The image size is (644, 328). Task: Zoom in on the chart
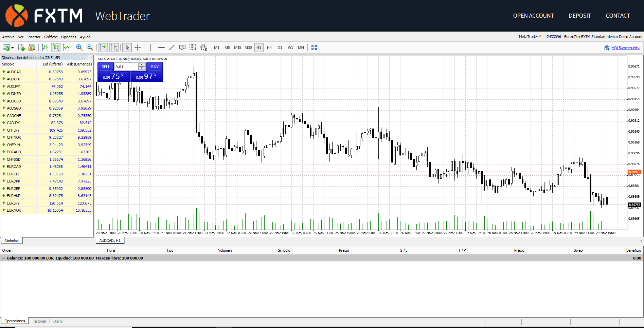(x=79, y=47)
